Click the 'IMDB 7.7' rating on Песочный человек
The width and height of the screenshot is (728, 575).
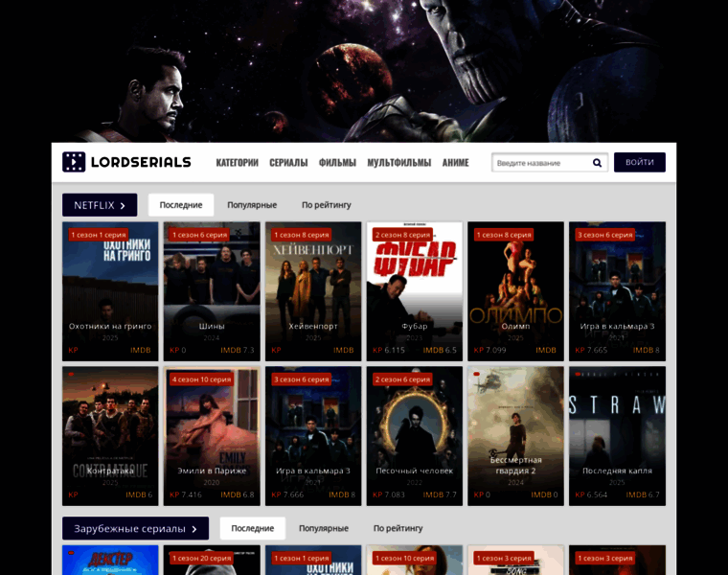pos(440,494)
